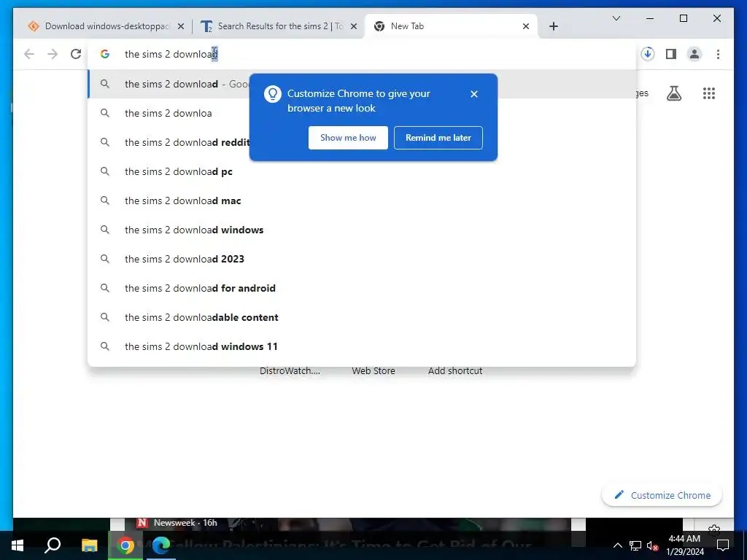
Task: Choose suggestion the sims 2 download for android
Action: tap(362, 288)
